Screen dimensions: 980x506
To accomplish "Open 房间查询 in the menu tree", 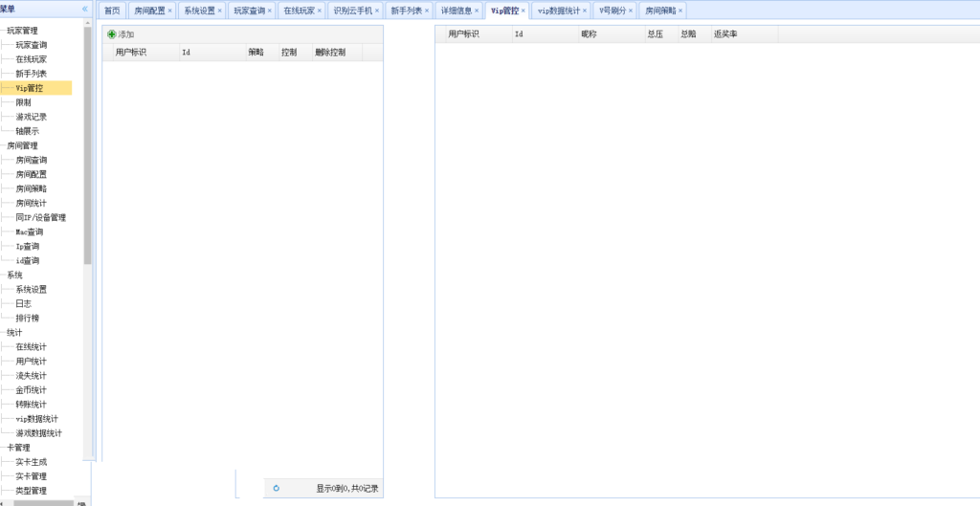I will pos(32,160).
